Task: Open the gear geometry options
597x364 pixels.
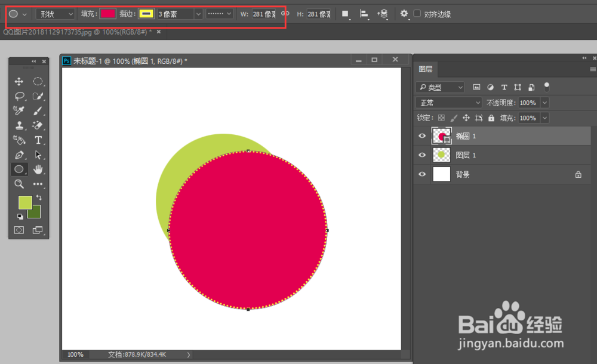Action: click(404, 14)
